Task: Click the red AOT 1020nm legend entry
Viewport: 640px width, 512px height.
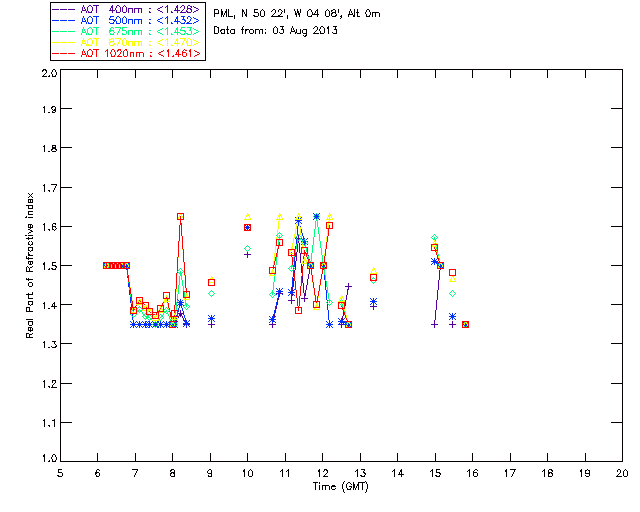Action: pos(127,53)
